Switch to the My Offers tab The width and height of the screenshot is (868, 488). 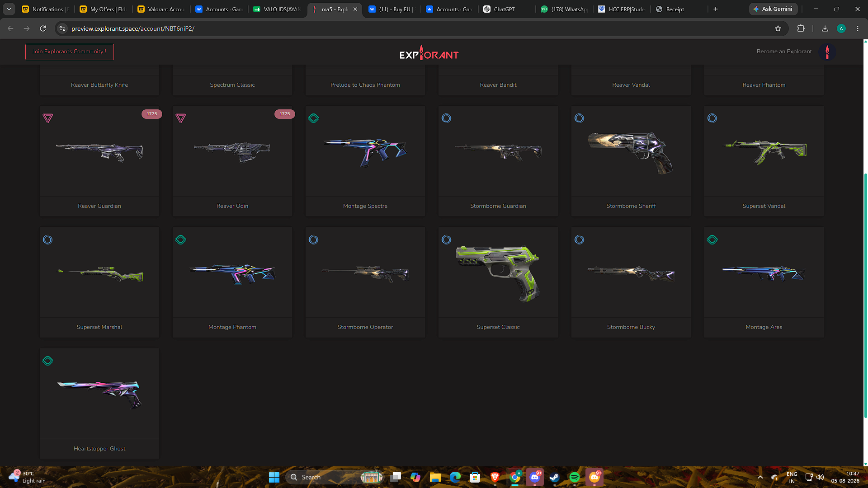pos(104,9)
